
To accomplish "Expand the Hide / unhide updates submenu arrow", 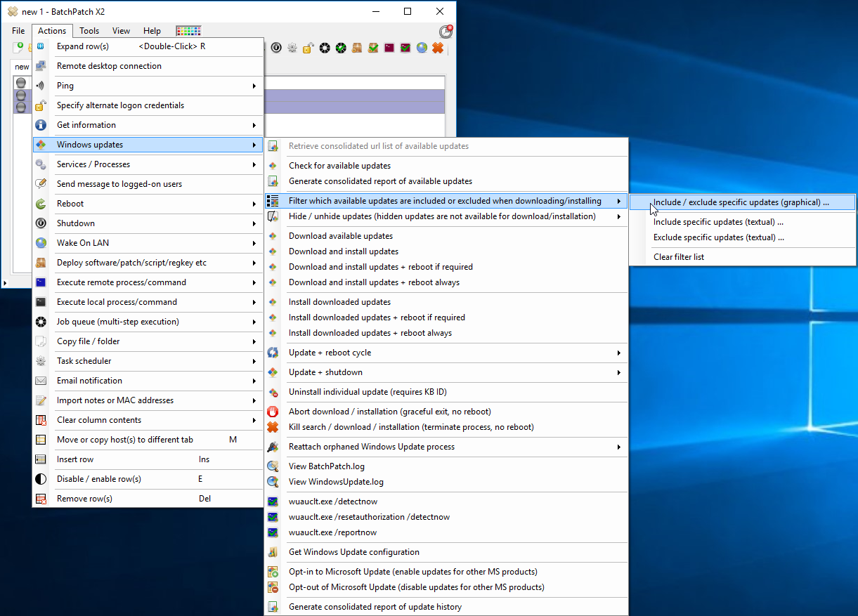I will (619, 216).
